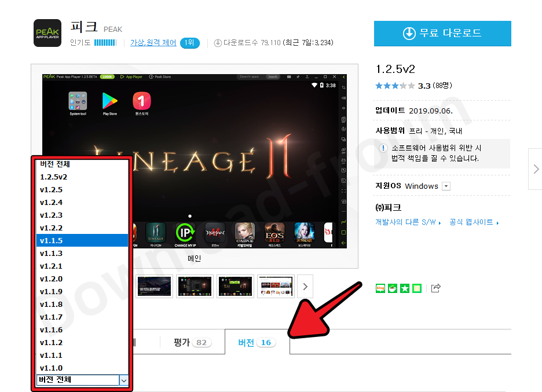Viewport: 542px width, 392px height.
Task: Open the virtual/remote control category link
Action: coord(153,42)
